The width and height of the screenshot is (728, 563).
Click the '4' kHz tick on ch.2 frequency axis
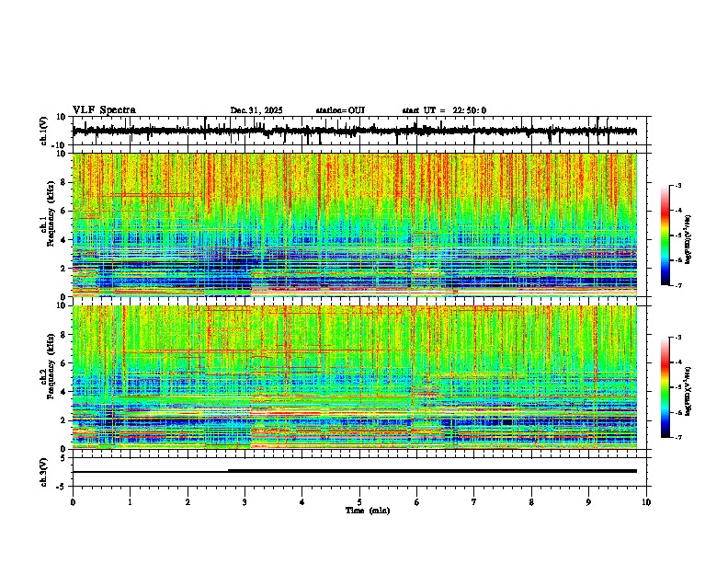coord(63,392)
